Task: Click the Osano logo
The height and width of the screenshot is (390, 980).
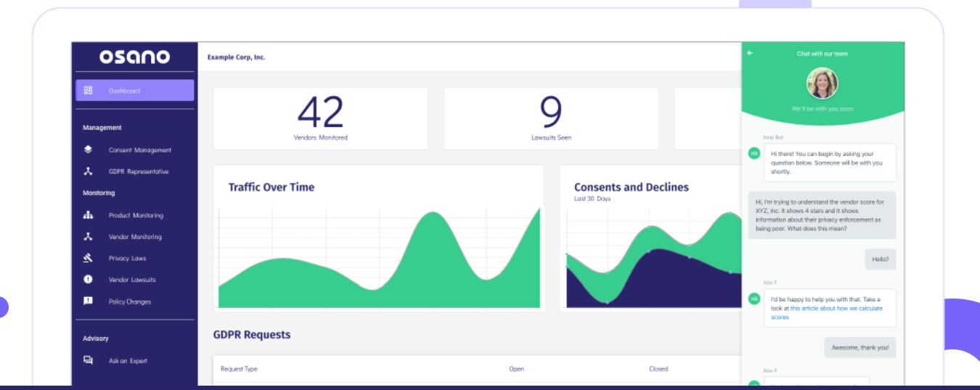Action: coord(135,56)
